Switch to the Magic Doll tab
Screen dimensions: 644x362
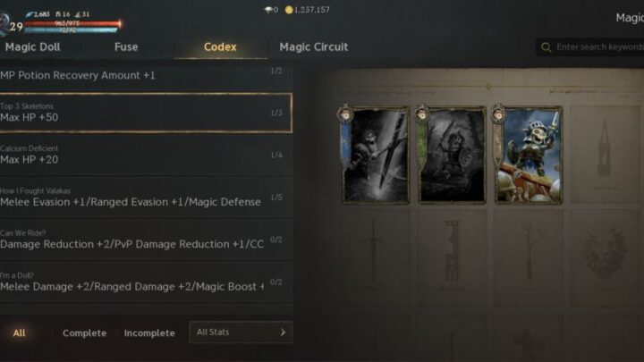tap(32, 47)
